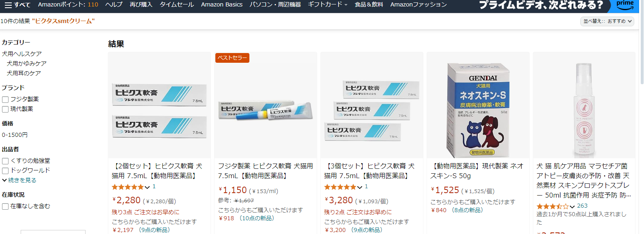Open the すべて hamburger menu
Image resolution: width=644 pixels, height=234 pixels.
tap(17, 5)
